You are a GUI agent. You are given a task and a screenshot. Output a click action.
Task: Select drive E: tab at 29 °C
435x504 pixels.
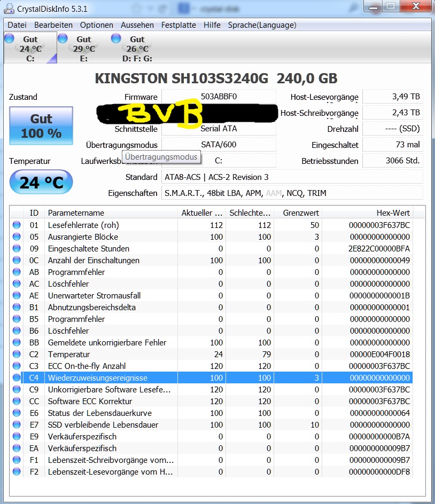pyautogui.click(x=84, y=48)
